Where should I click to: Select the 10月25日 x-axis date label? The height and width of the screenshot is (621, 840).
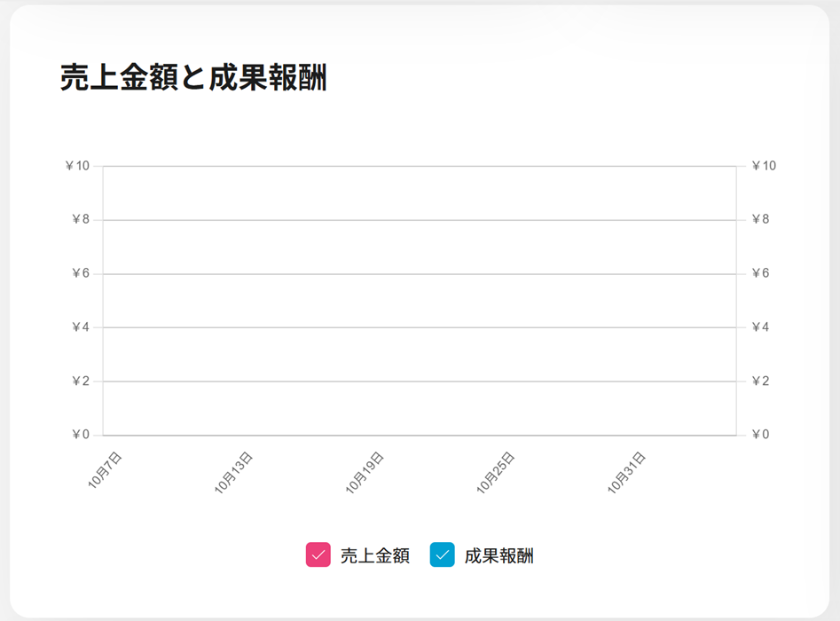(x=496, y=473)
